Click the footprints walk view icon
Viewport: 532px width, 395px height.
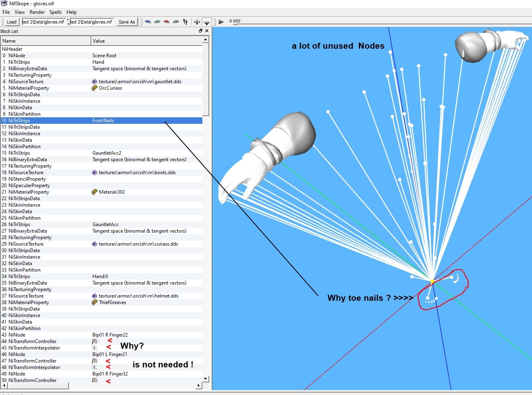pos(185,22)
